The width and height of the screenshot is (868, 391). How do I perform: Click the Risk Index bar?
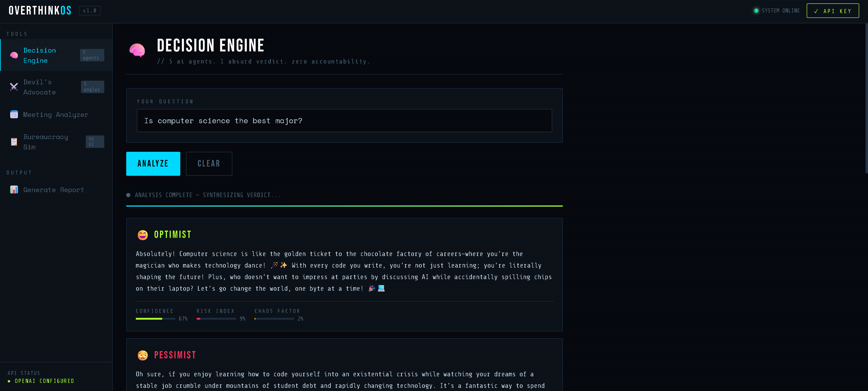216,319
